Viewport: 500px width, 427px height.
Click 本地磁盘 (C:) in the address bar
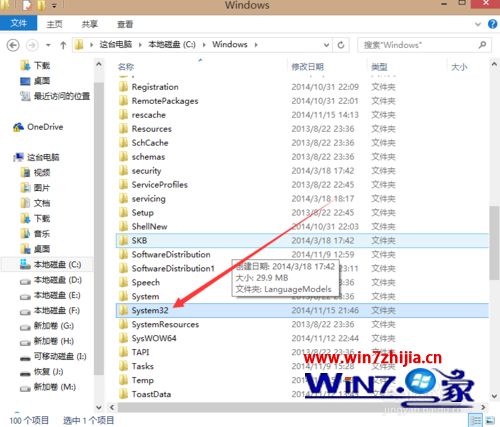tap(172, 45)
